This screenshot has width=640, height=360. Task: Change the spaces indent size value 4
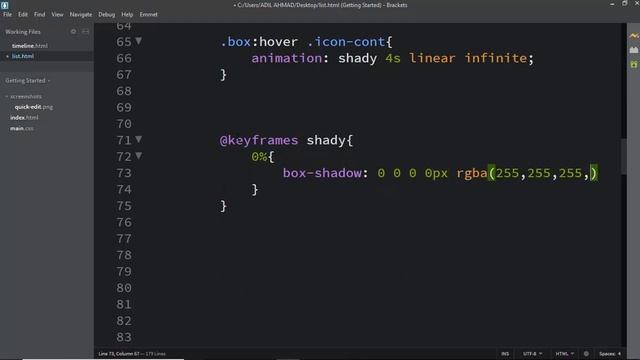(619, 354)
